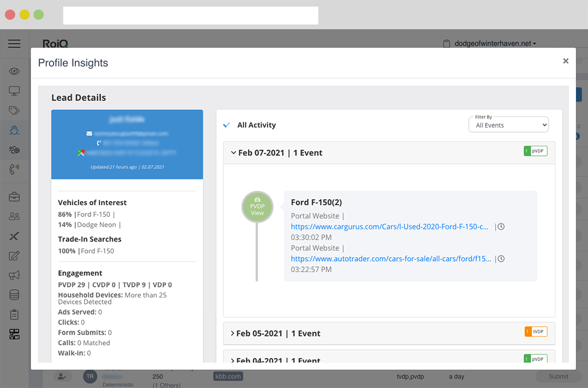This screenshot has width=588, height=388.
Task: Expand the Feb 04-2021 event section
Action: [x=389, y=357]
